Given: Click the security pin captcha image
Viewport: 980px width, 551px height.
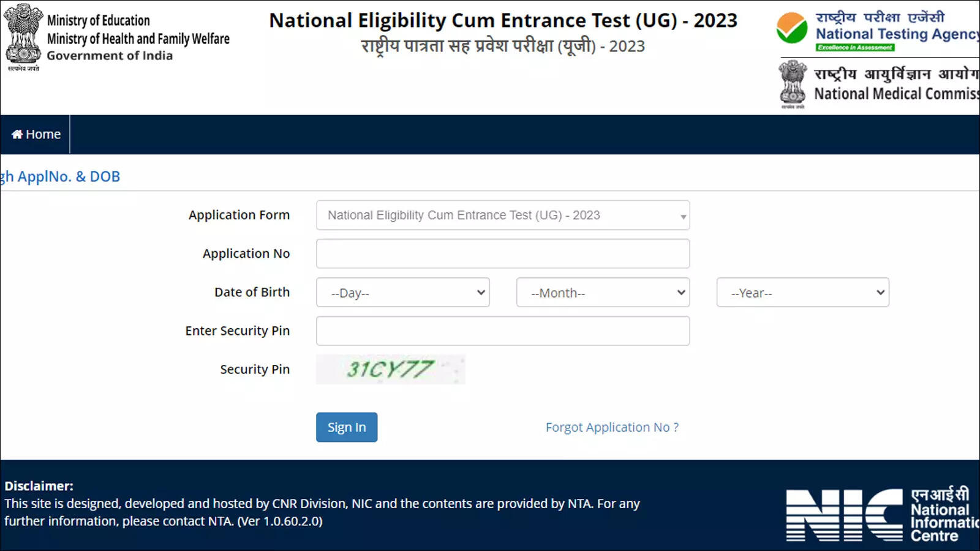Looking at the screenshot, I should pyautogui.click(x=391, y=369).
